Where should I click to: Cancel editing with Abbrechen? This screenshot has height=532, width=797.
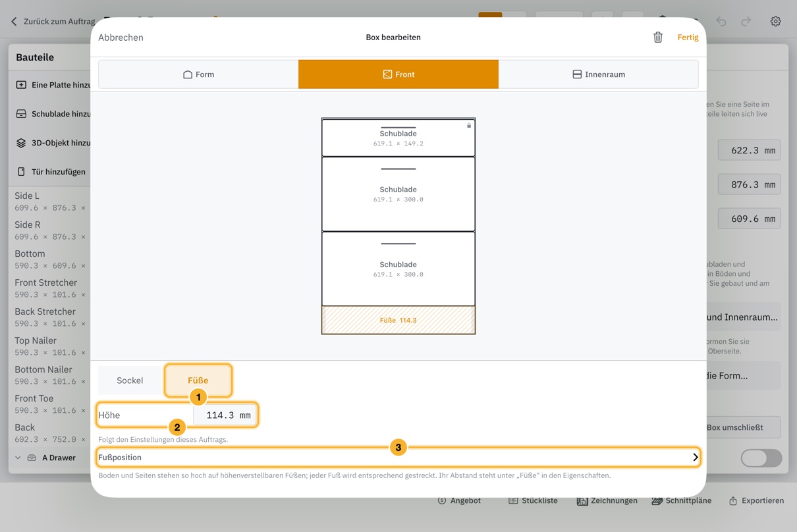121,38
